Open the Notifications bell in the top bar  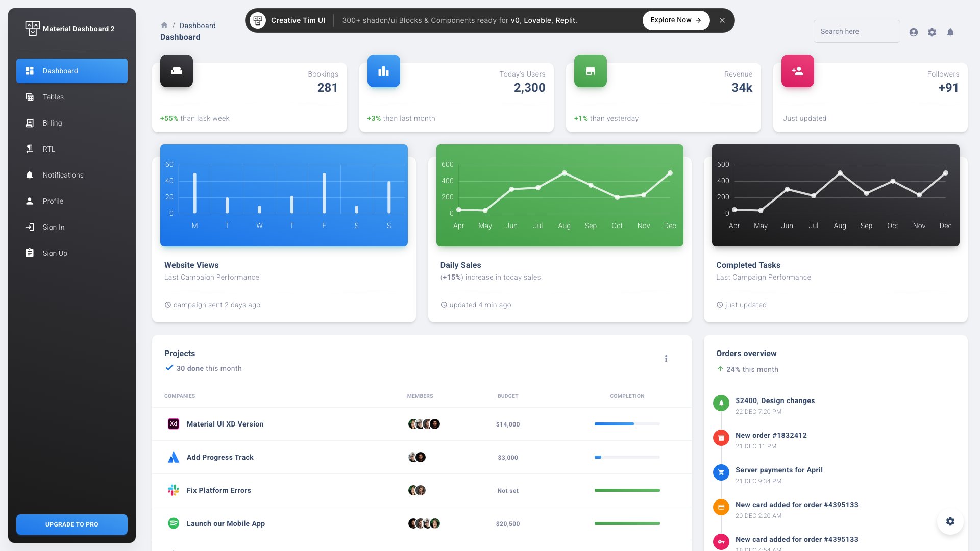tap(950, 32)
